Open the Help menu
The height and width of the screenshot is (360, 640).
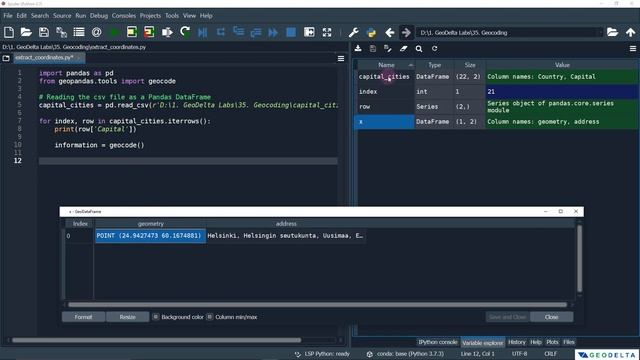click(x=206, y=16)
